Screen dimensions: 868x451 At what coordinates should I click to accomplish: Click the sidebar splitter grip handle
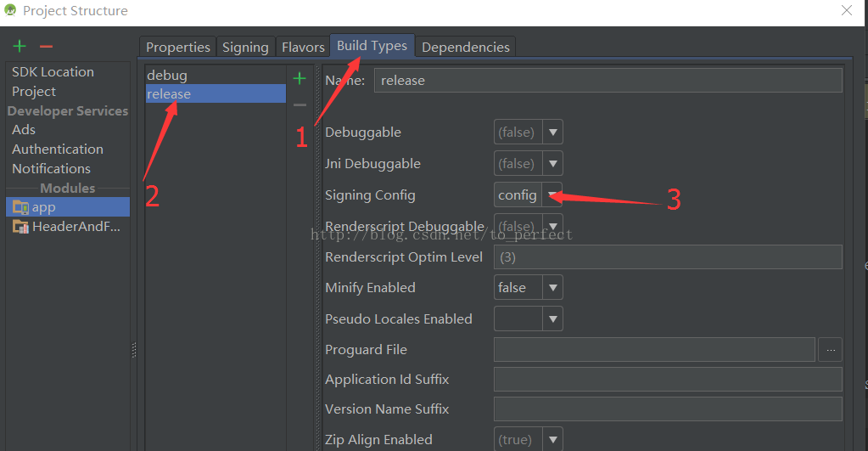pos(134,350)
